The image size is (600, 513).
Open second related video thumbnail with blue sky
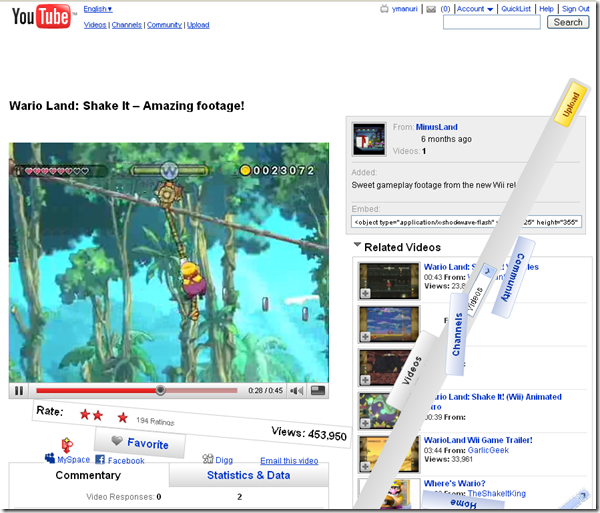tap(389, 324)
